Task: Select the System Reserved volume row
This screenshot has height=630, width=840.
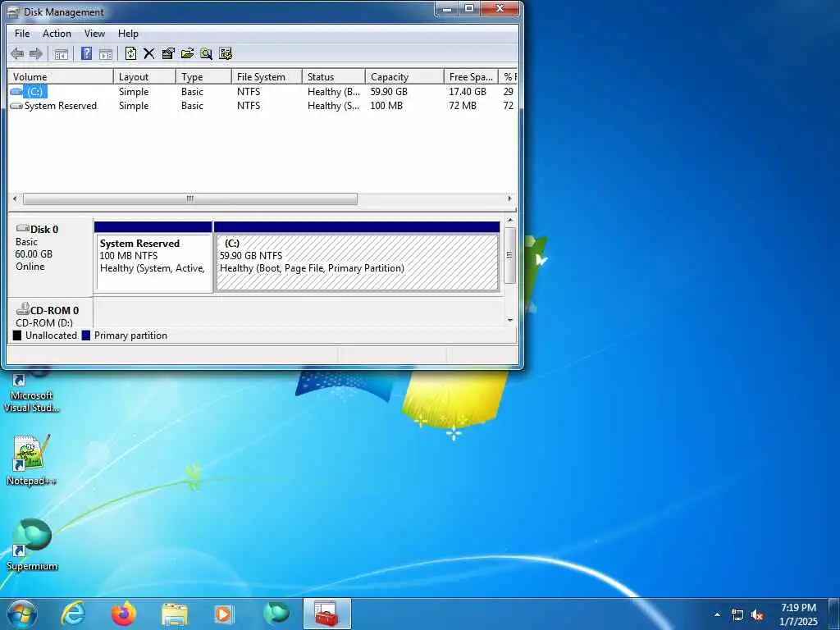Action: coord(262,106)
